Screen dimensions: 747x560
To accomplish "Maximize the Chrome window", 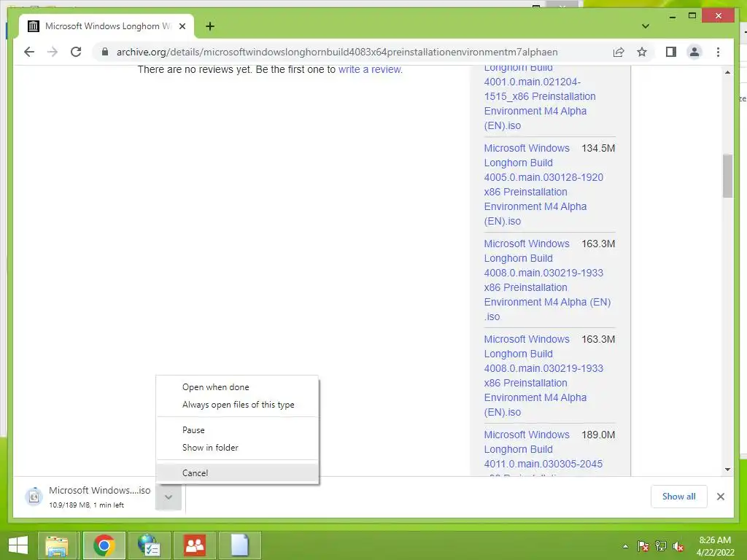I will tap(692, 16).
